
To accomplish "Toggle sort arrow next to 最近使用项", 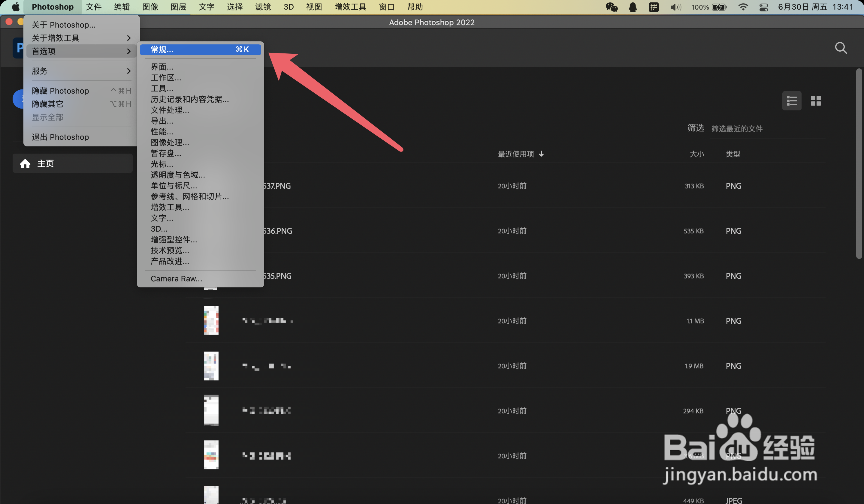I will [x=541, y=154].
